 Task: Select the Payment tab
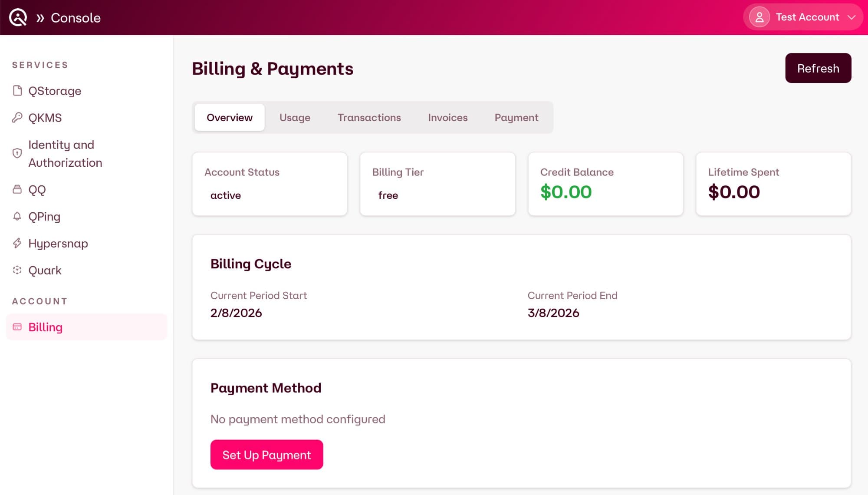point(516,118)
